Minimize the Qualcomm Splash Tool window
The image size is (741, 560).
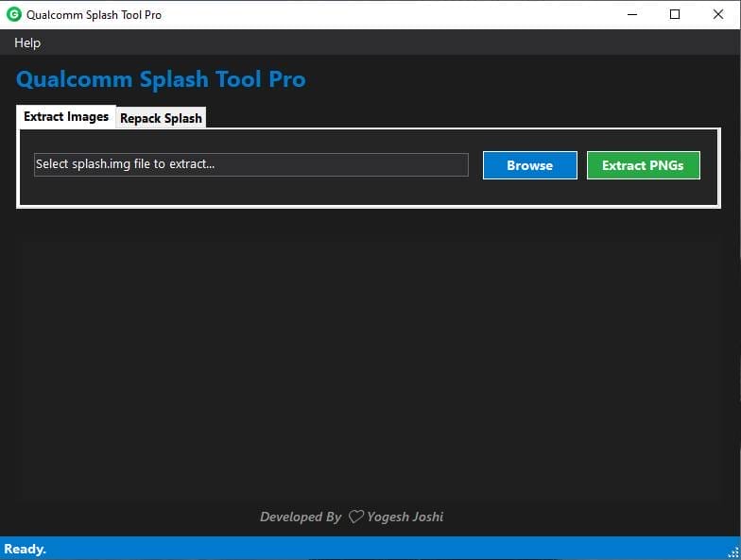click(x=631, y=15)
